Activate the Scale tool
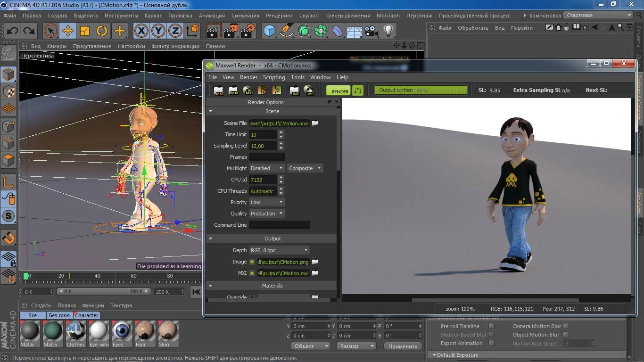The width and height of the screenshot is (644, 362). (x=85, y=31)
